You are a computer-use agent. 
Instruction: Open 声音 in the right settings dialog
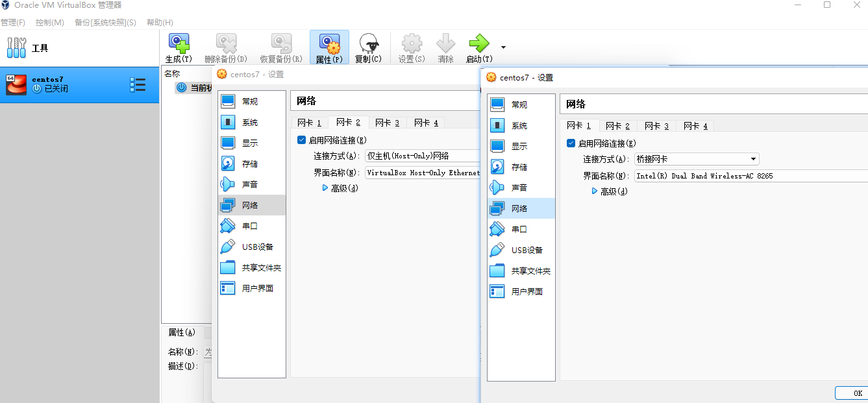pyautogui.click(x=521, y=188)
